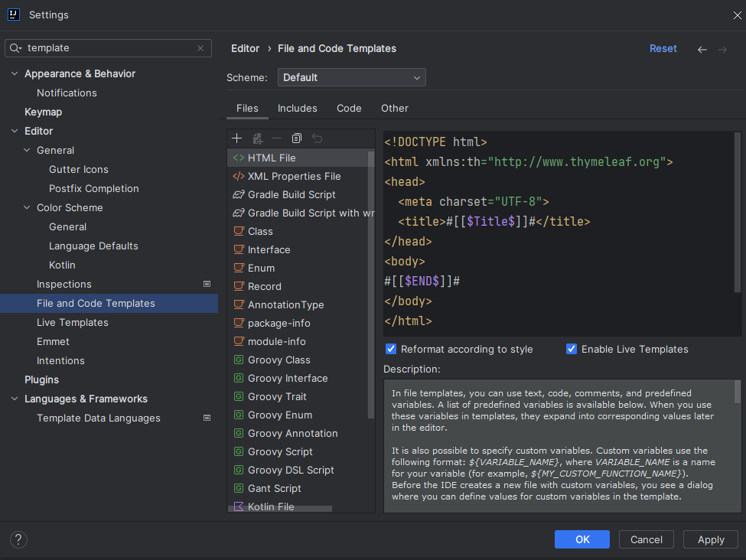The width and height of the screenshot is (746, 560).
Task: Click the Cancel button
Action: pyautogui.click(x=646, y=539)
